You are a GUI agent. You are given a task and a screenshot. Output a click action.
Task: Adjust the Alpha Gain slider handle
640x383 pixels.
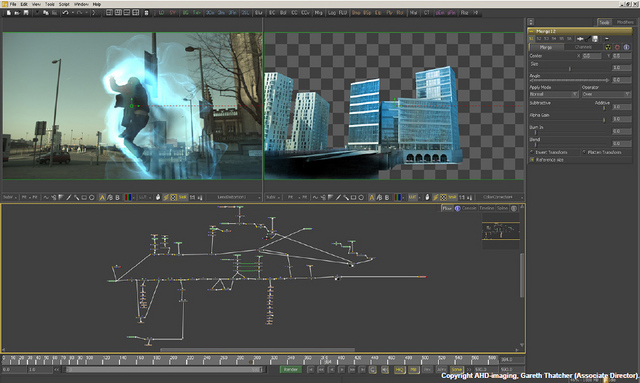[604, 120]
